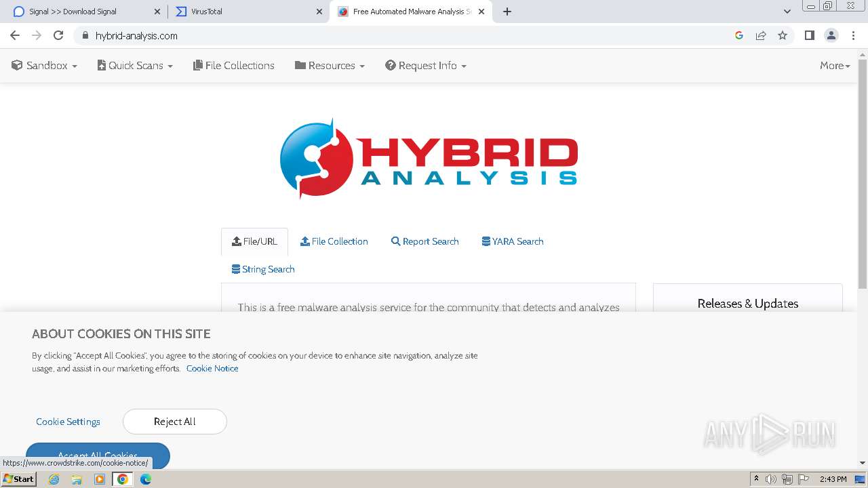Expand the Request Info dropdown
The height and width of the screenshot is (488, 868).
pyautogui.click(x=426, y=66)
